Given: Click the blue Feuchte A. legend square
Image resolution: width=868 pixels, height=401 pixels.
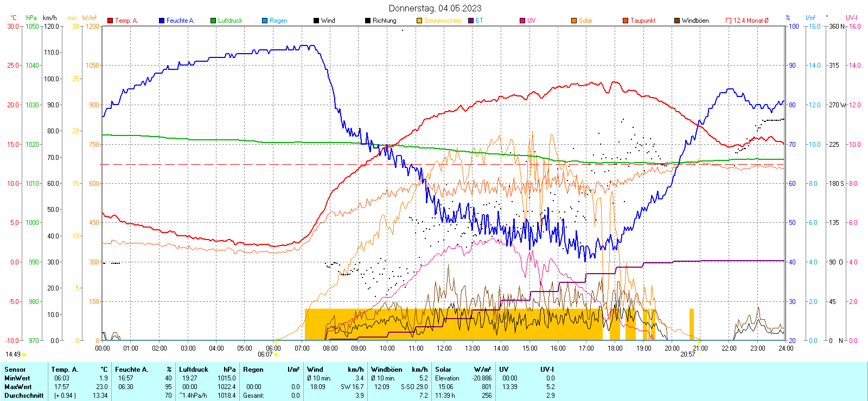Looking at the screenshot, I should (x=162, y=21).
